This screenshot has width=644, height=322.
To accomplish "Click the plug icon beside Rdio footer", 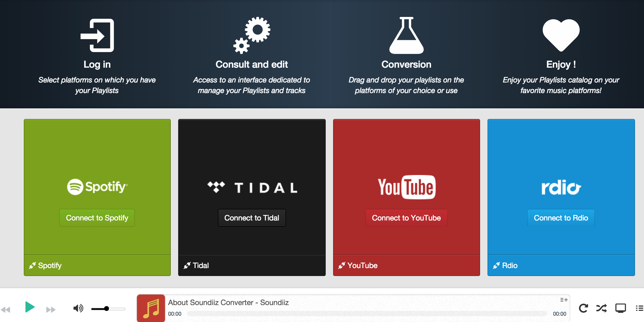I will pos(496,265).
